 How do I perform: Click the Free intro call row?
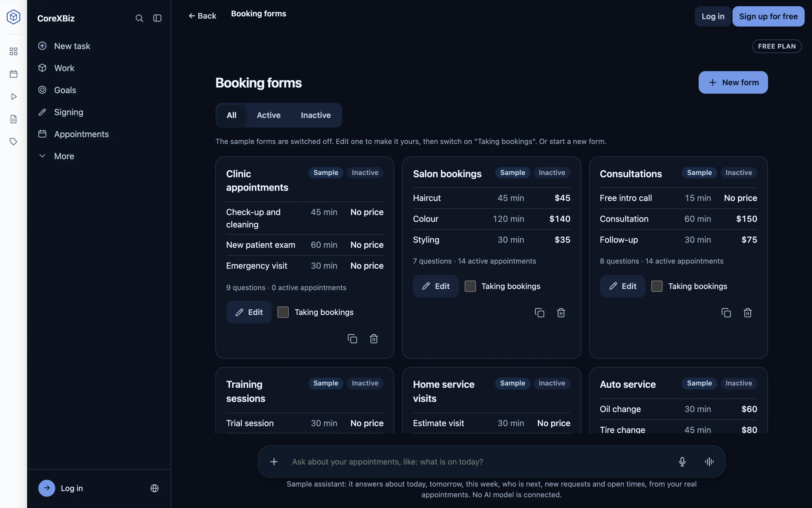click(x=678, y=198)
